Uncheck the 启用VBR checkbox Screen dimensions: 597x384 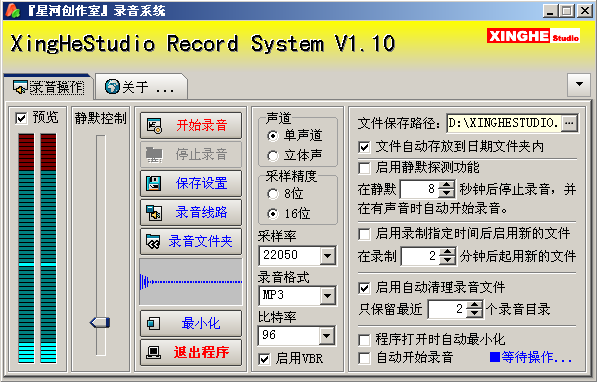pos(264,359)
